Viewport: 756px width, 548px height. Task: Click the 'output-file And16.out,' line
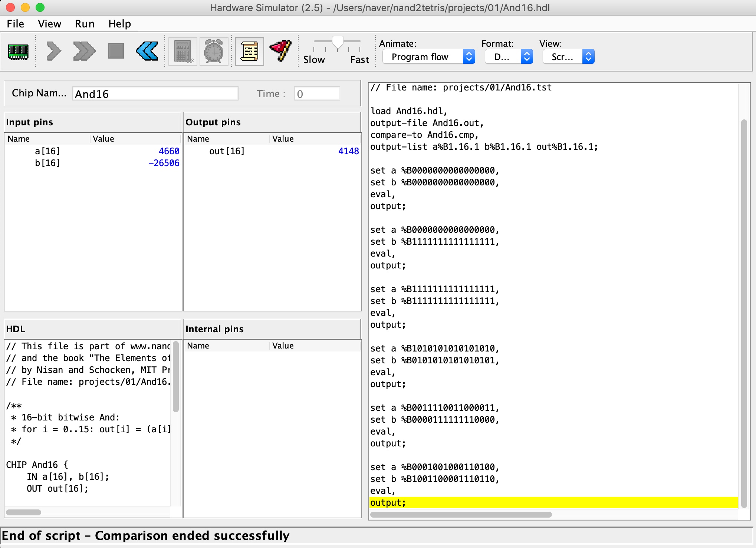[x=427, y=123]
